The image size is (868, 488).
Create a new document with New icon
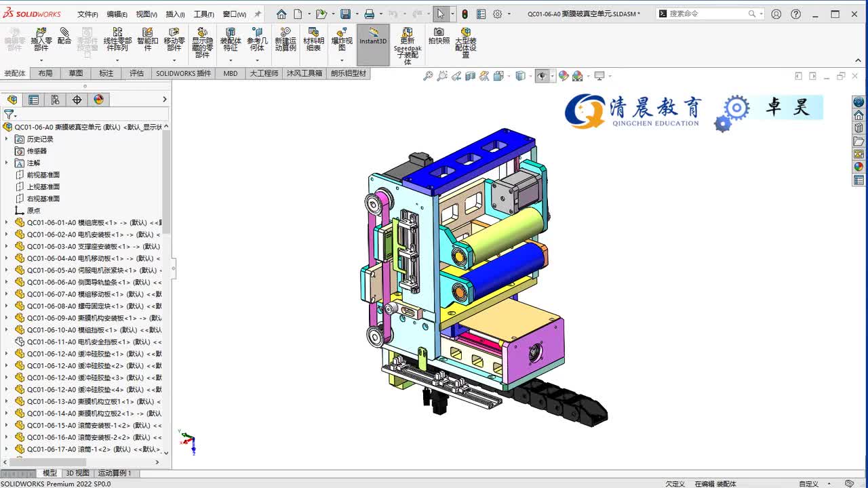pos(298,14)
